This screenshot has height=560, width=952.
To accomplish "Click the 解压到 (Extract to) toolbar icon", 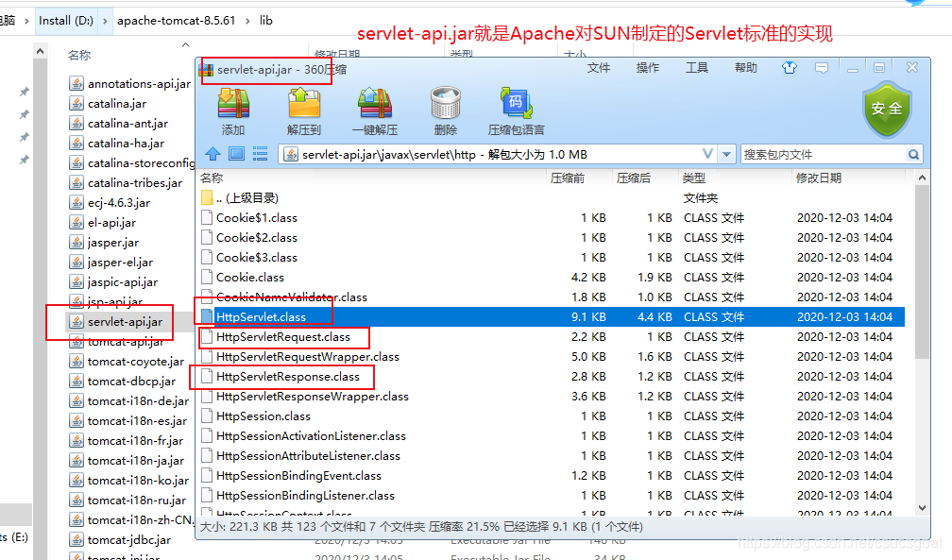I will tap(303, 102).
